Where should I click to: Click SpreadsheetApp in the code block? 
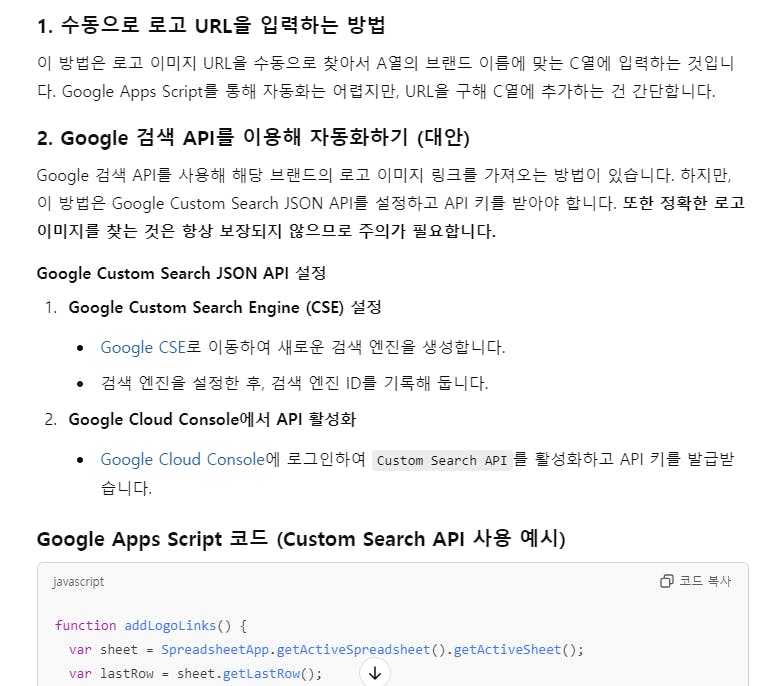(217, 649)
